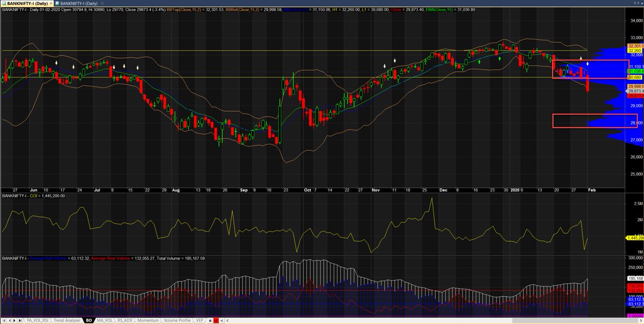Click EMA(Close,15) indicator label
This screenshot has width=644, height=324.
(439, 10)
